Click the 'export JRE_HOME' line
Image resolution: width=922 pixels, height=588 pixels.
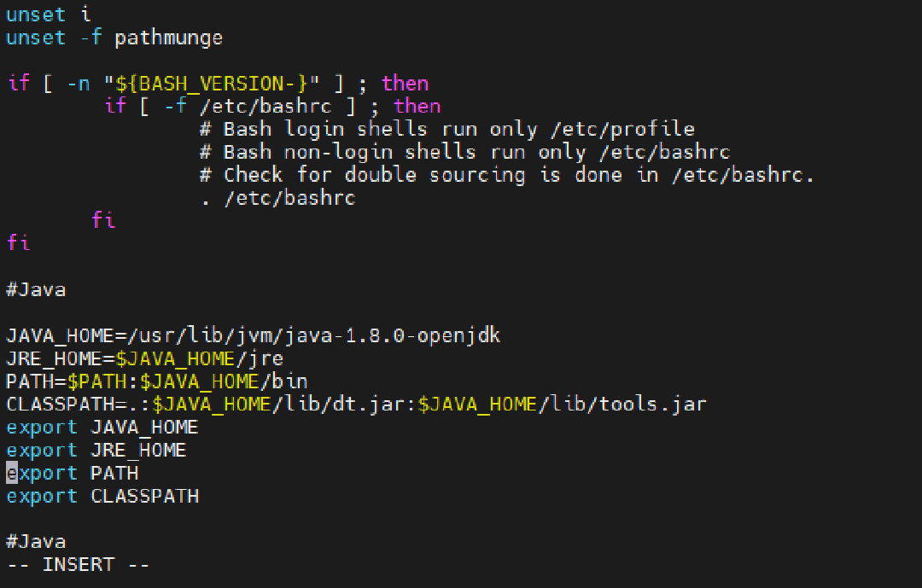click(96, 451)
